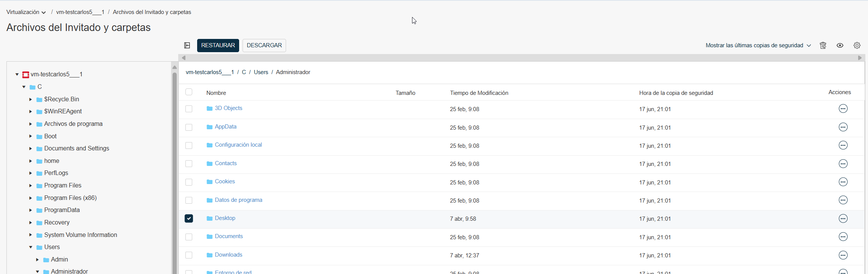The image size is (868, 274).
Task: Uncheck the Desktop folder checkbox
Action: (x=189, y=218)
